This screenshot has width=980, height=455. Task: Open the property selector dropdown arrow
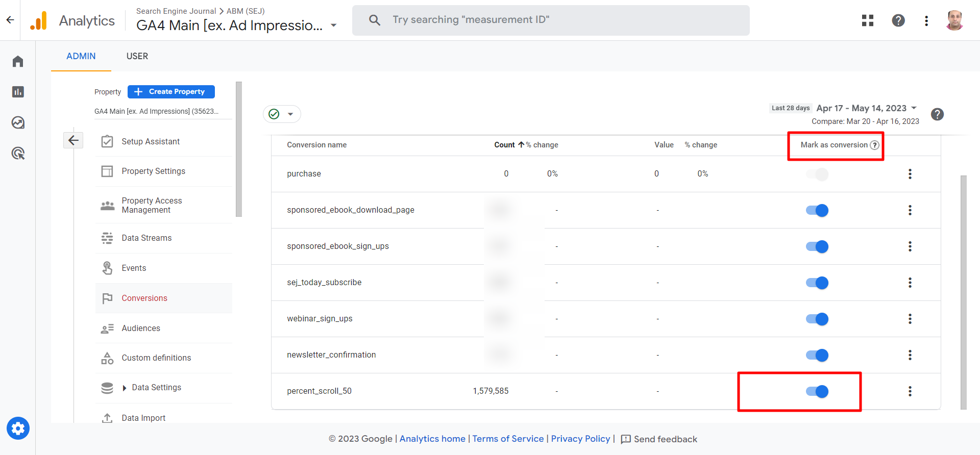click(334, 25)
